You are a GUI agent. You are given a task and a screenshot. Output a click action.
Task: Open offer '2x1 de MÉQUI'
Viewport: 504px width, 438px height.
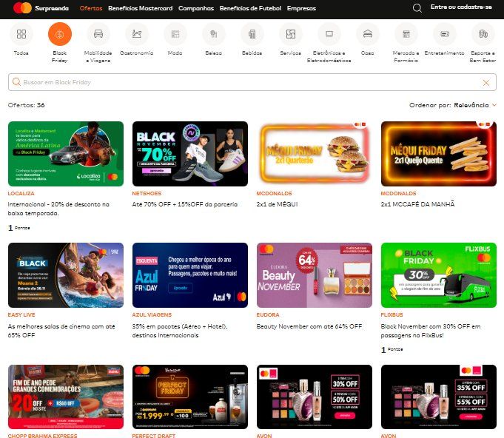(277, 204)
